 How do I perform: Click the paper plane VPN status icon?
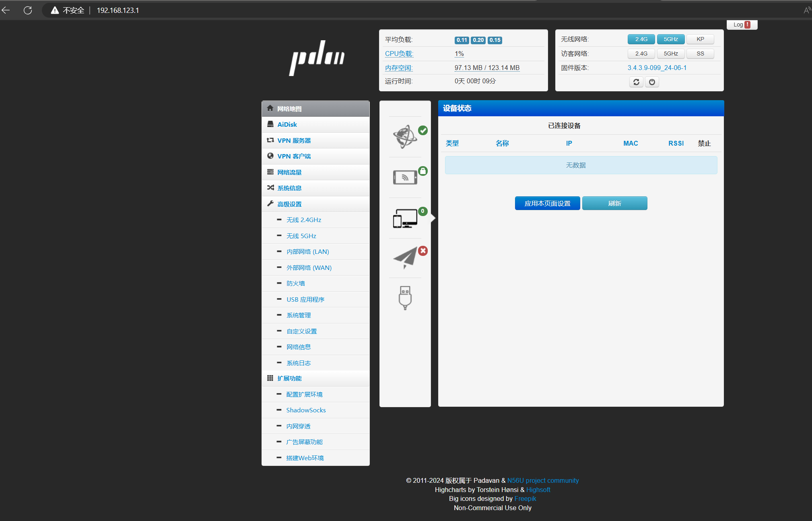coord(405,257)
